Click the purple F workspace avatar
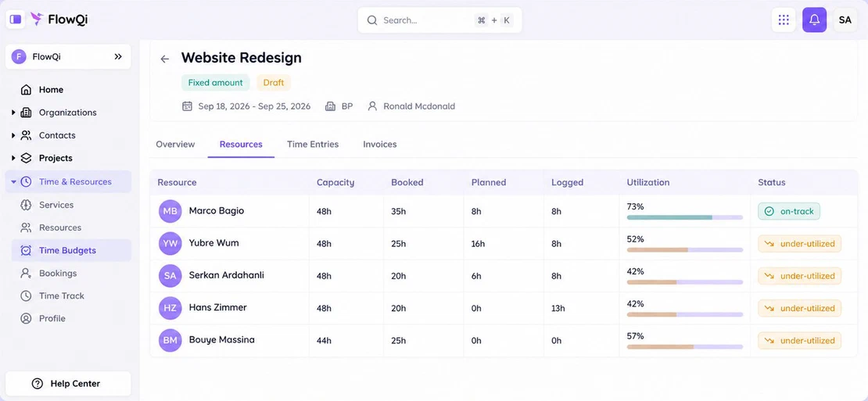The height and width of the screenshot is (401, 868). [19, 56]
